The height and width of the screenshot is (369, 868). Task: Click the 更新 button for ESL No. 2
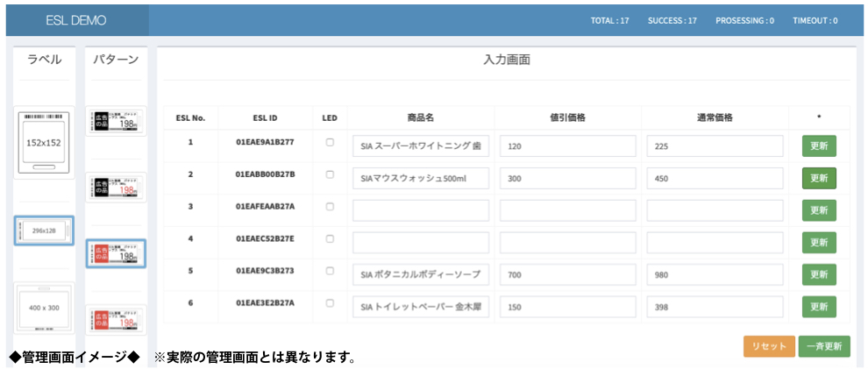tap(818, 178)
